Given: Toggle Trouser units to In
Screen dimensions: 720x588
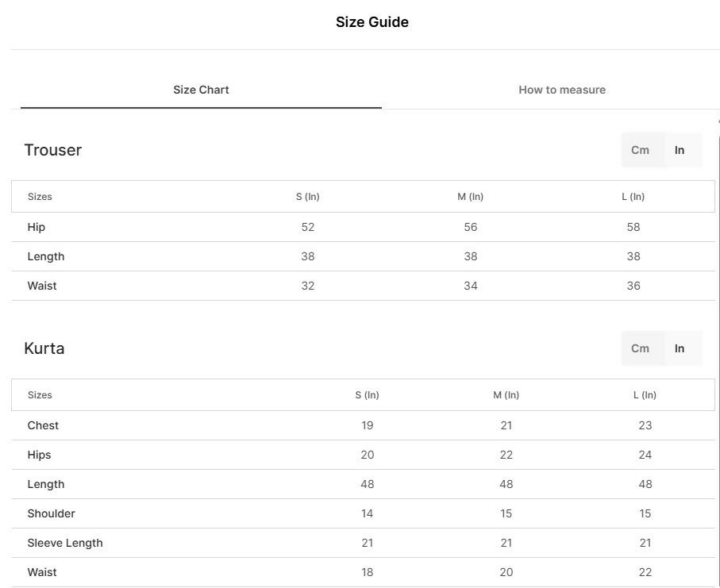Looking at the screenshot, I should tap(680, 150).
